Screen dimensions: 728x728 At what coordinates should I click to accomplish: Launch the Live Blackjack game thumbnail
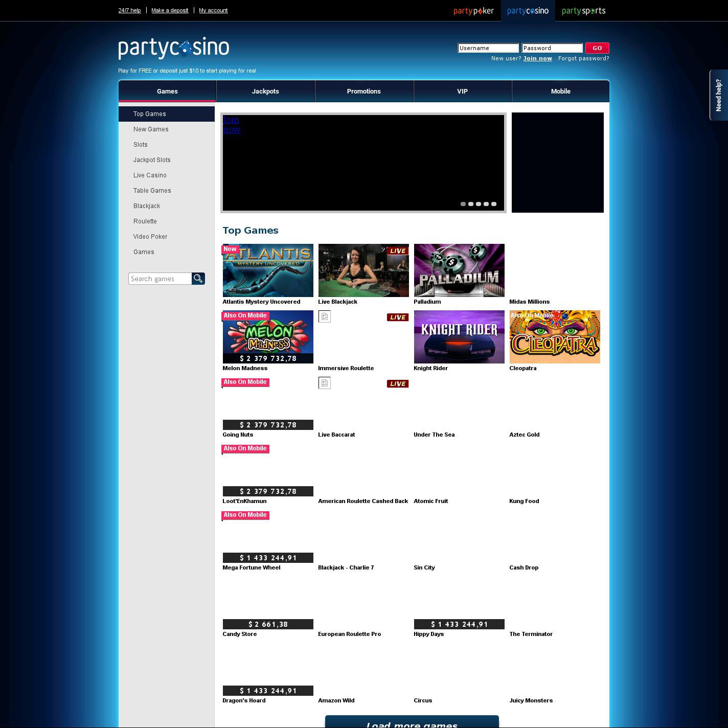point(363,270)
